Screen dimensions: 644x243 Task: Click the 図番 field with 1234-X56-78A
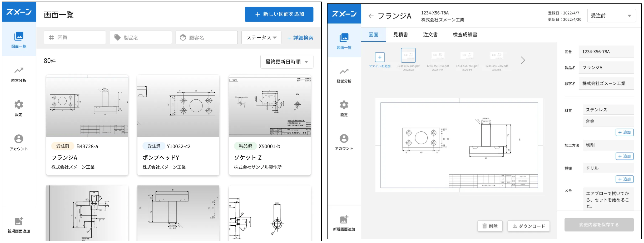click(606, 52)
